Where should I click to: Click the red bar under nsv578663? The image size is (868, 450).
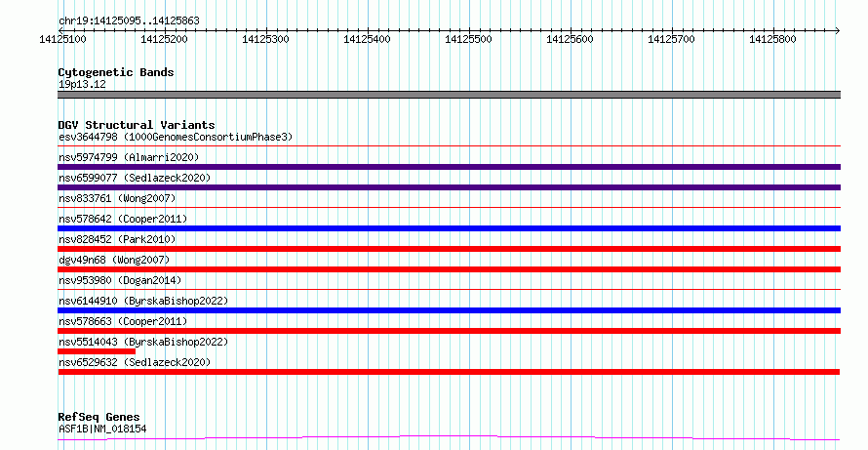point(449,331)
